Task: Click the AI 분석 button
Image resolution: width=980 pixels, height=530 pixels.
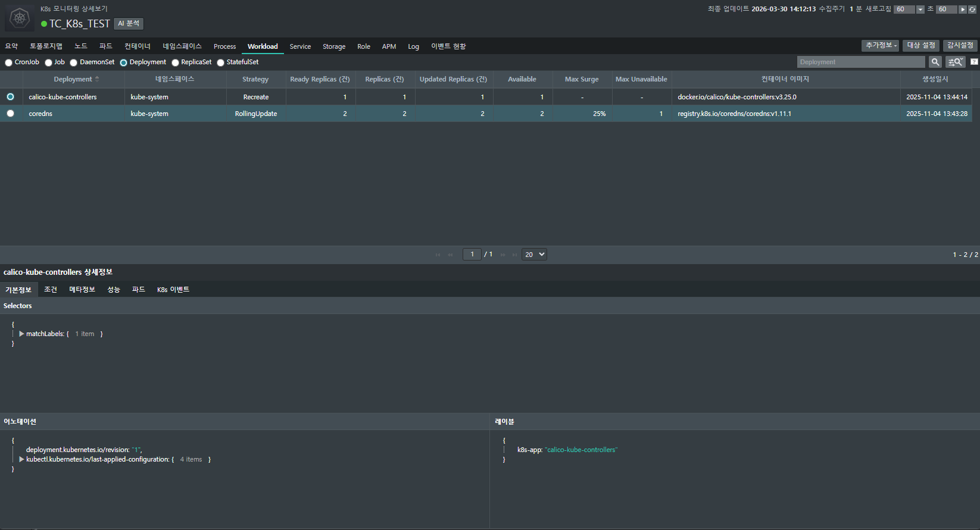Action: (129, 23)
